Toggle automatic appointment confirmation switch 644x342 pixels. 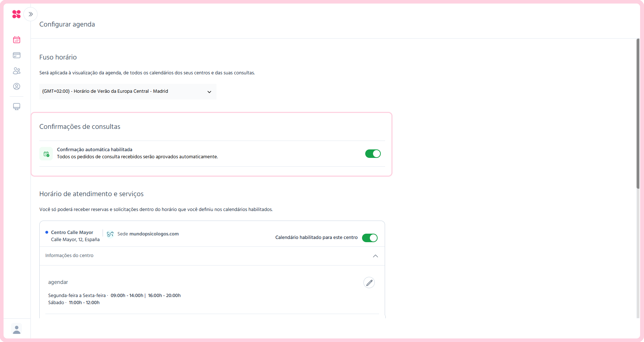tap(373, 154)
